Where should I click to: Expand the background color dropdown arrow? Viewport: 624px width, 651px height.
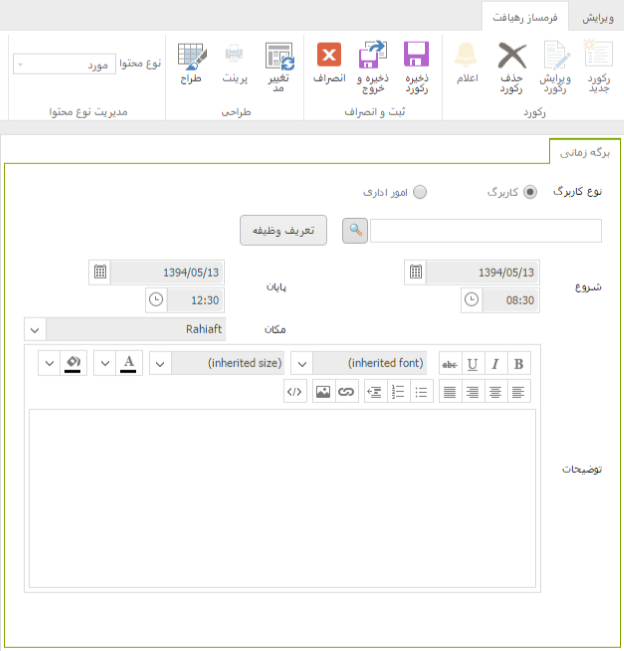tap(49, 363)
